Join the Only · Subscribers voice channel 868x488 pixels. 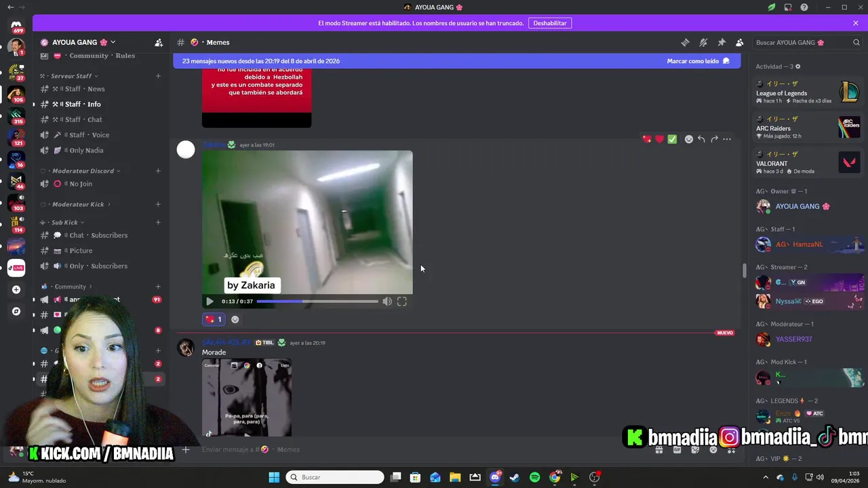tap(100, 266)
